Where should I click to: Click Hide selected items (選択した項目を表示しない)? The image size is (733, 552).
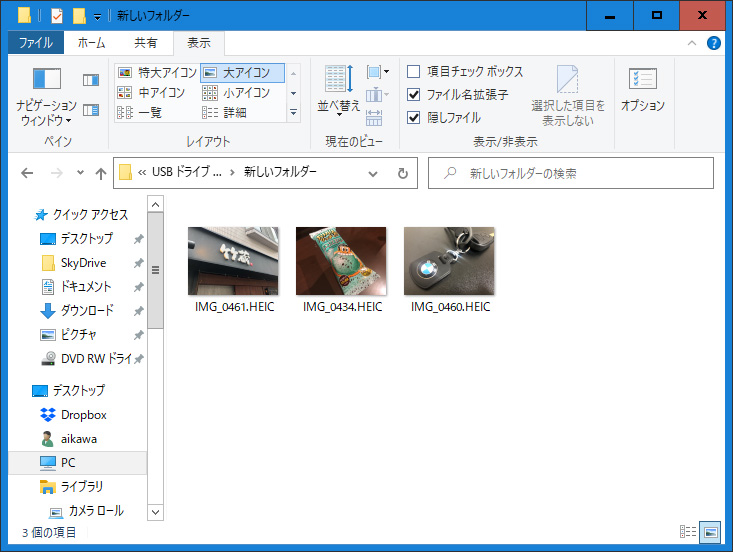click(x=568, y=96)
